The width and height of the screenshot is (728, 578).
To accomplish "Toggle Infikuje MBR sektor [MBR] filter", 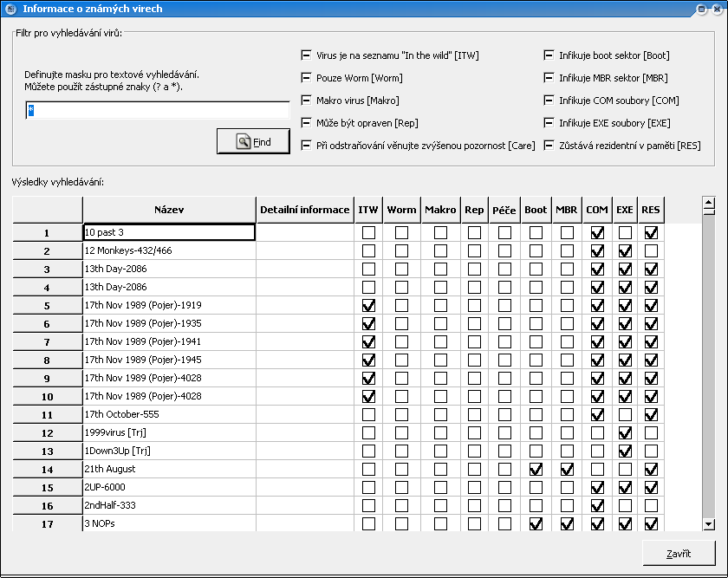I will [x=549, y=77].
